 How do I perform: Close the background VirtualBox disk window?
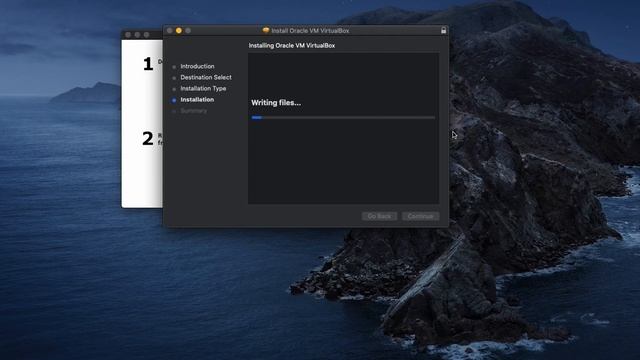128,35
